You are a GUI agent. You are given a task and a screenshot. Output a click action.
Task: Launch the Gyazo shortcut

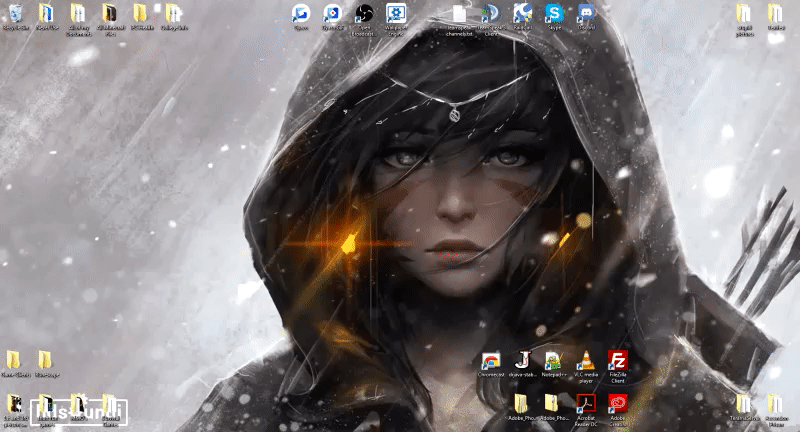pyautogui.click(x=301, y=17)
